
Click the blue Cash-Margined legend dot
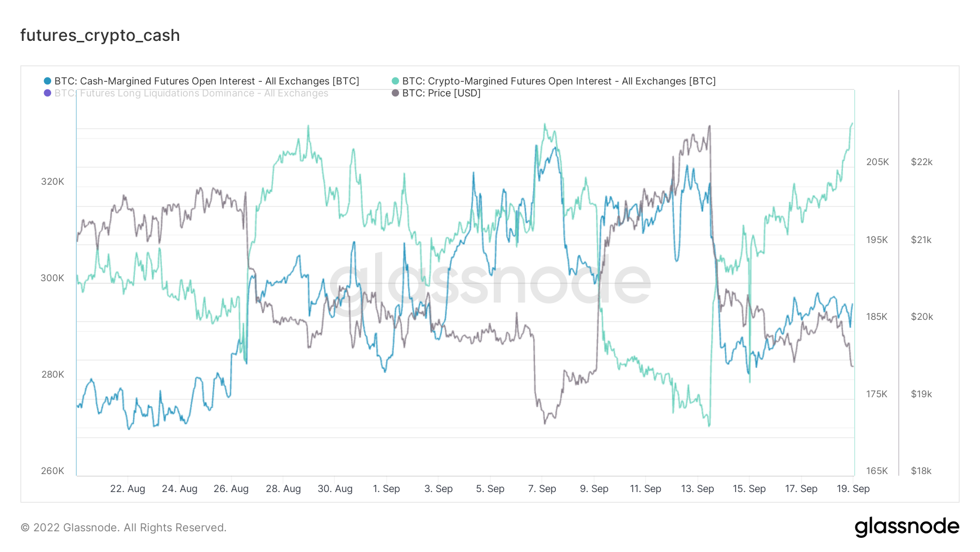47,81
